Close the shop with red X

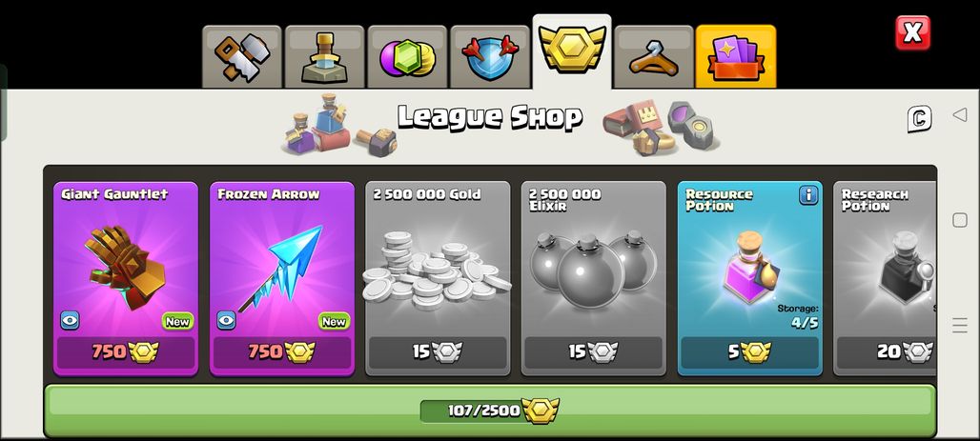(x=912, y=32)
